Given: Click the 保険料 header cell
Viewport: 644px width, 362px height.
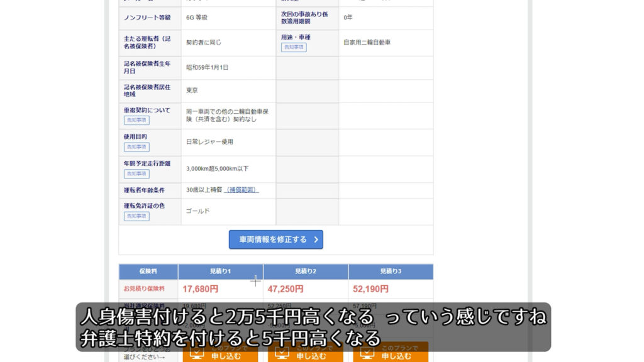Looking at the screenshot, I should (148, 271).
